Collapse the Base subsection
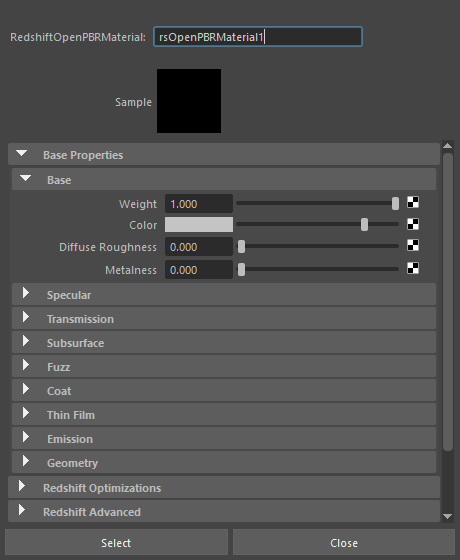 (x=224, y=179)
